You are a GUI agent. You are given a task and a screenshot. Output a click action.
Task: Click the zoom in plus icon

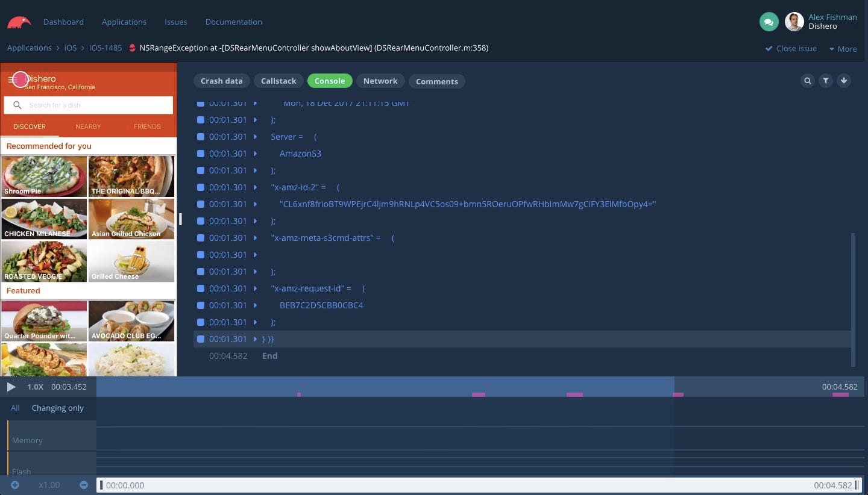15,485
